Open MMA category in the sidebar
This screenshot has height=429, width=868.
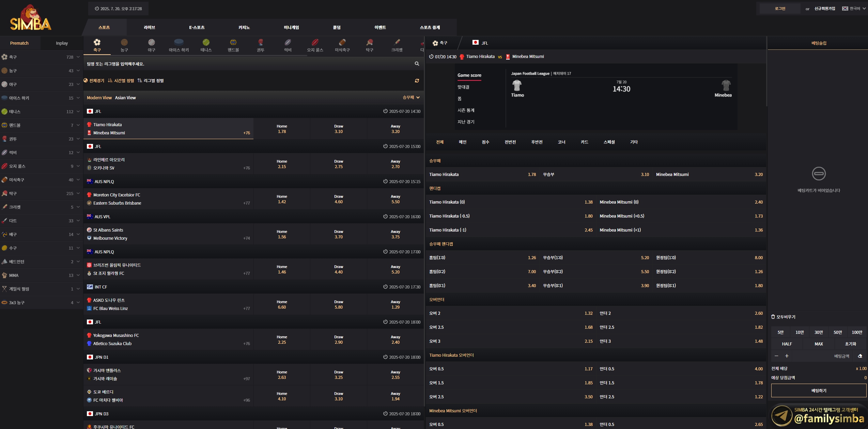coord(41,275)
